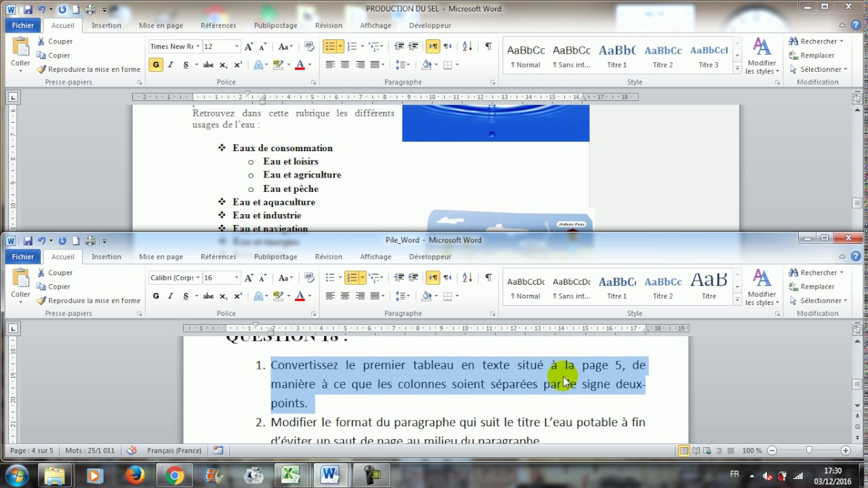Open Fichier menu in Pile_Word window

click(x=22, y=257)
